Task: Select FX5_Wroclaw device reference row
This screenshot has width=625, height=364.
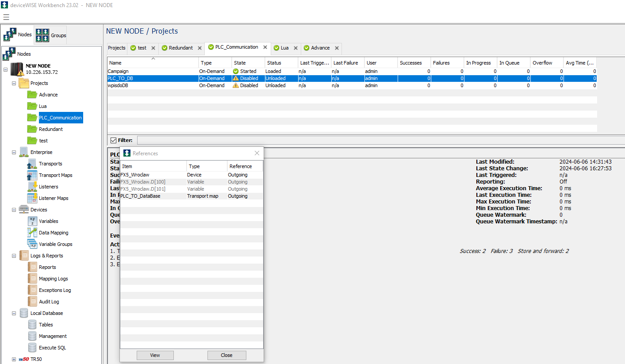Action: pos(192,175)
